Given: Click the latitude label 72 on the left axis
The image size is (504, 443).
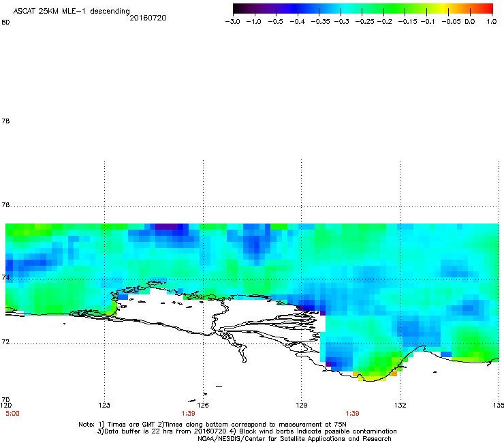Looking at the screenshot, I should click(x=5, y=342).
